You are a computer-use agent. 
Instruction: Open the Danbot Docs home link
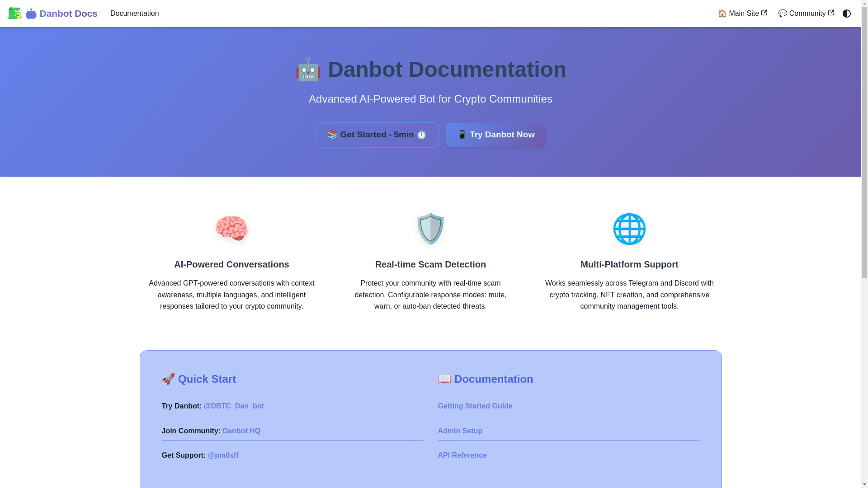[52, 14]
